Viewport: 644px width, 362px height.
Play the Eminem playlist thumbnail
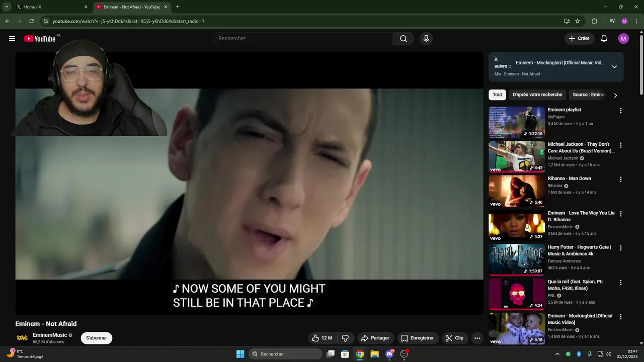click(517, 122)
